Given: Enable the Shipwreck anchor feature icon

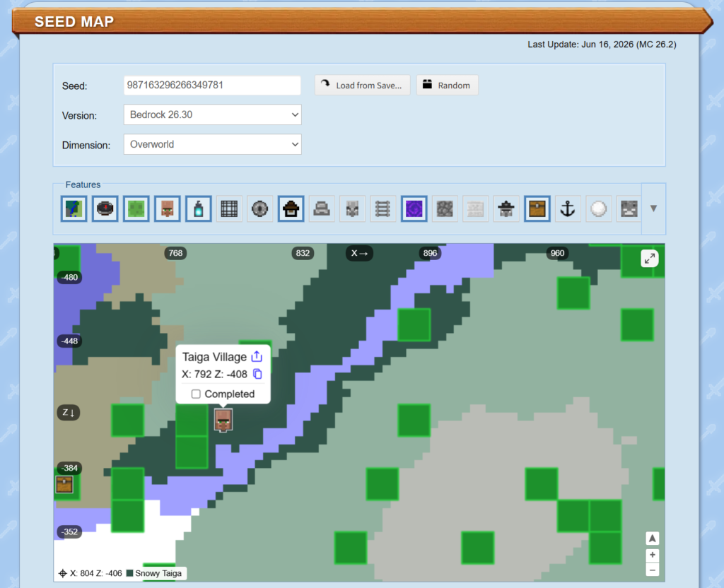Looking at the screenshot, I should [x=568, y=208].
